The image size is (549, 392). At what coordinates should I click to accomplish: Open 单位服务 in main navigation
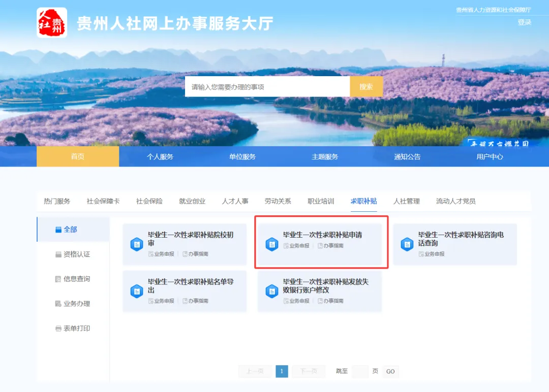click(242, 157)
